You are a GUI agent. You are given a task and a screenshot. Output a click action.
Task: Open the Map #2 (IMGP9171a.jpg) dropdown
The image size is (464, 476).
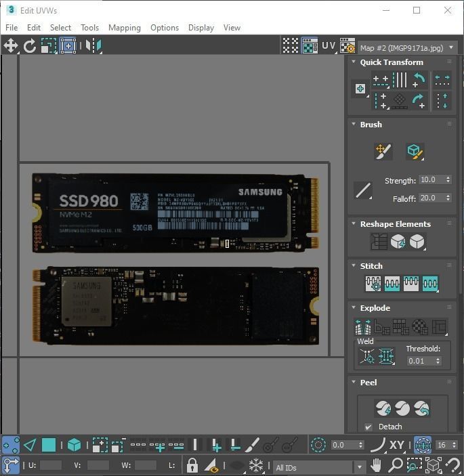(x=407, y=47)
